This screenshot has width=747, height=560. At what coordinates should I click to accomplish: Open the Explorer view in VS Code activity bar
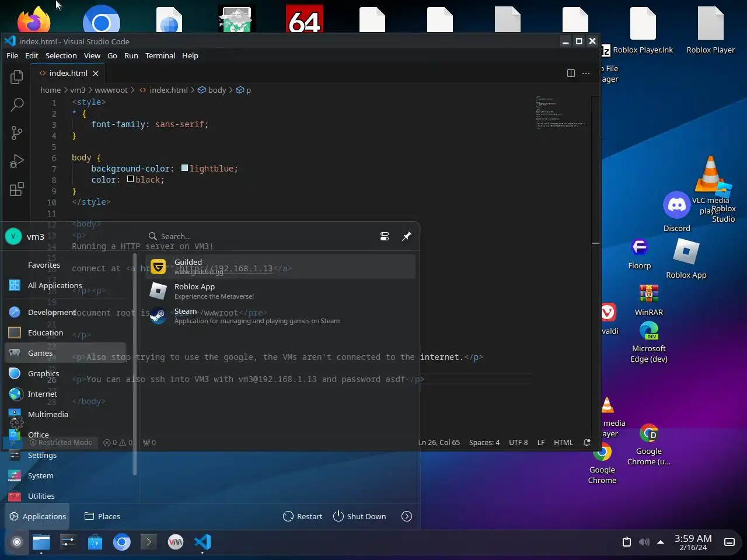tap(17, 77)
